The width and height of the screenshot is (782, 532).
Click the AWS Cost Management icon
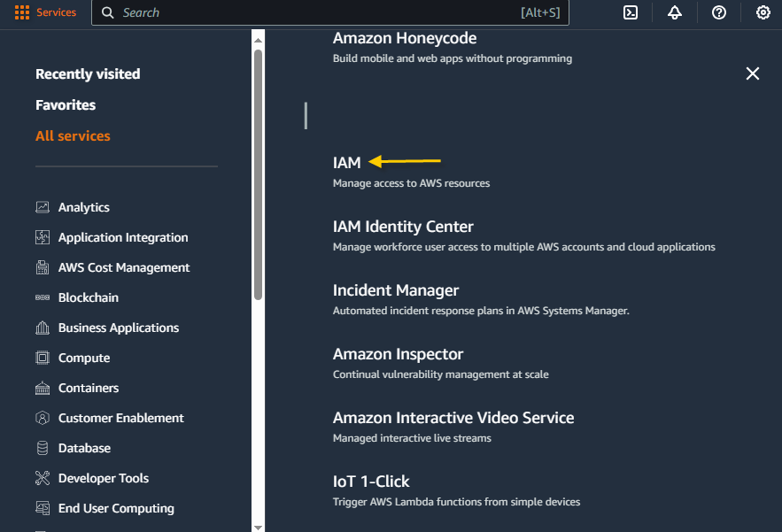[x=43, y=267]
